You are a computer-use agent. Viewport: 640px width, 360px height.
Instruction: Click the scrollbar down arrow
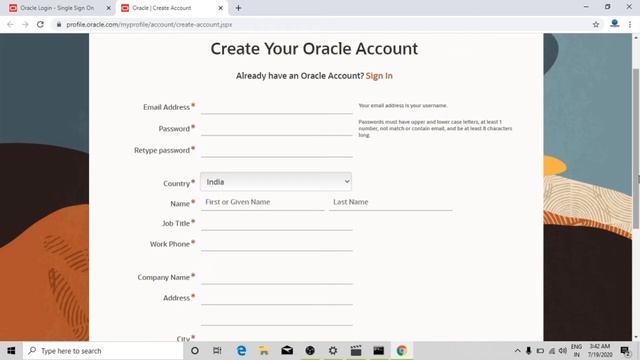(636, 337)
